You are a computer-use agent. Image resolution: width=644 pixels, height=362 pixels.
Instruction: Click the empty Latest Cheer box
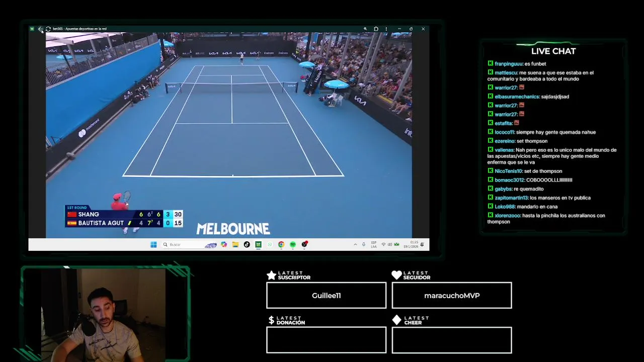click(452, 340)
